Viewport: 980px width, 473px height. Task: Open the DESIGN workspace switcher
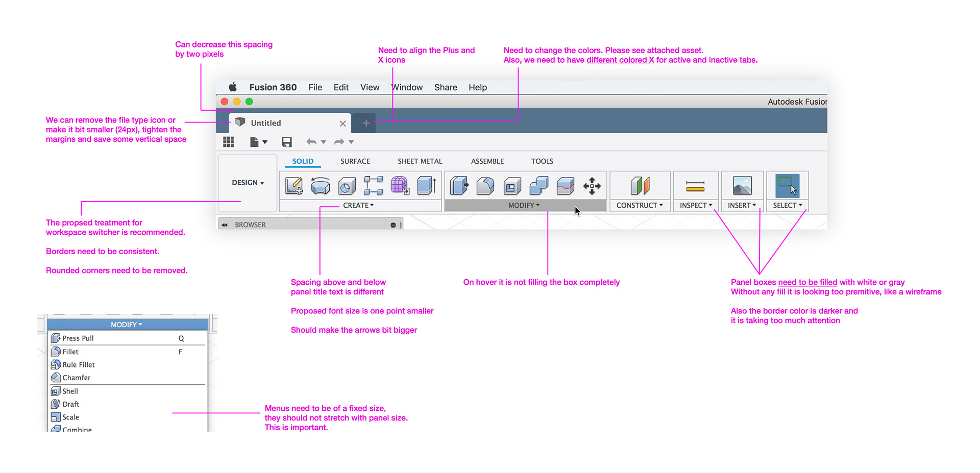tap(248, 183)
